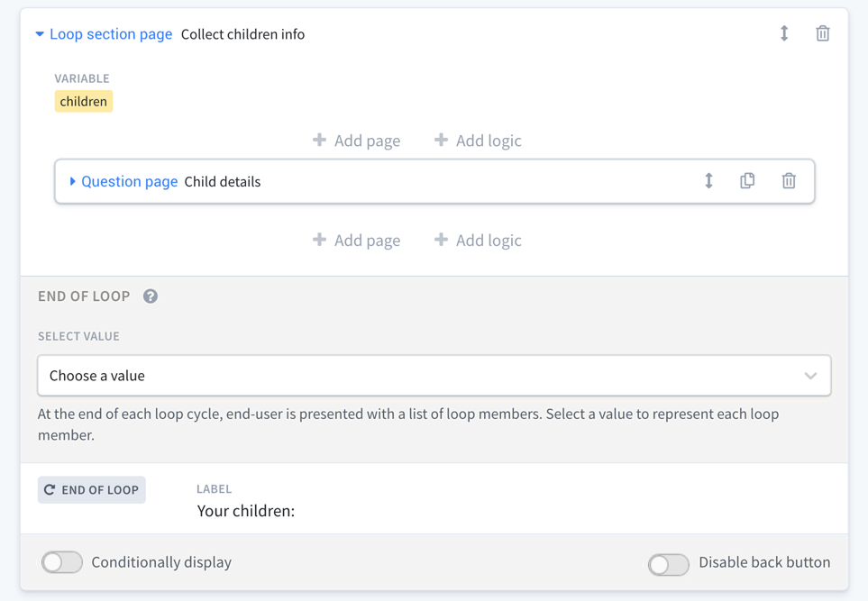Click the END OF LOOP badge button

click(x=92, y=490)
